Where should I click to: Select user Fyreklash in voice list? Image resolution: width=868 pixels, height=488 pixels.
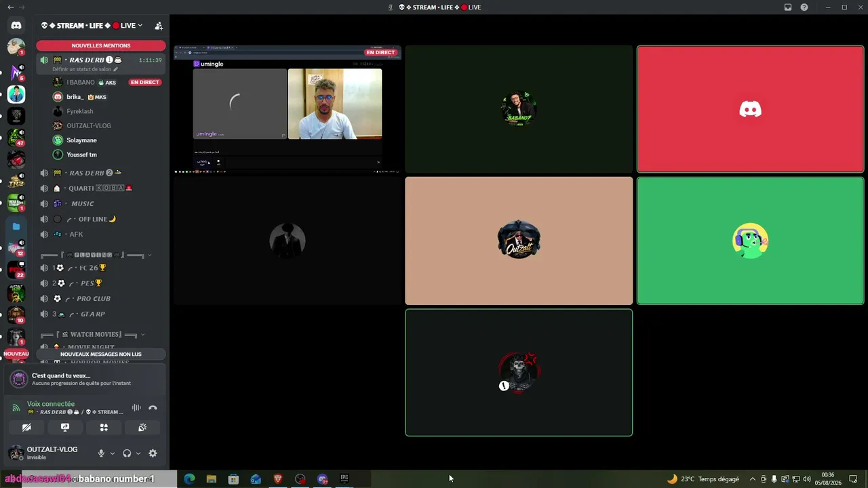pyautogui.click(x=107, y=111)
